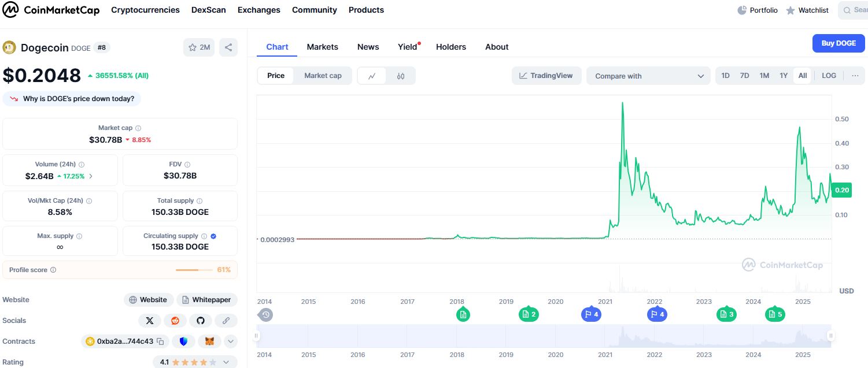This screenshot has width=868, height=368.
Task: Click the CoinMarketCap logo
Action: (x=52, y=10)
